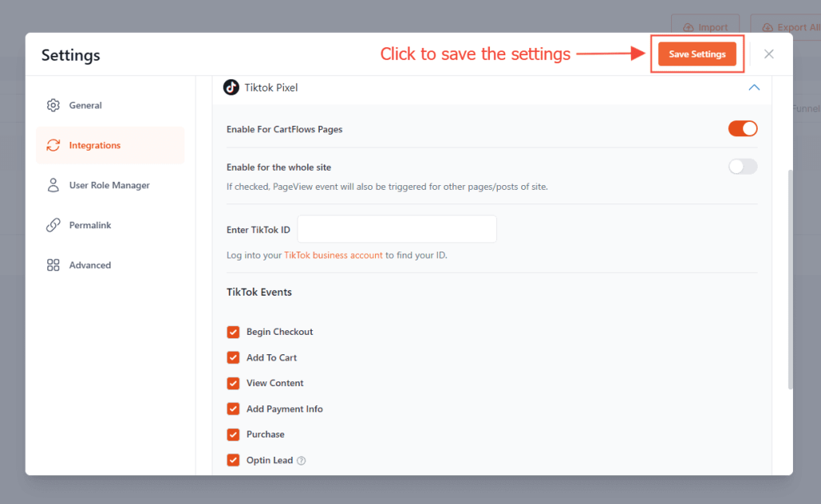This screenshot has width=821, height=504.
Task: Click the Advanced grid icon
Action: point(54,265)
